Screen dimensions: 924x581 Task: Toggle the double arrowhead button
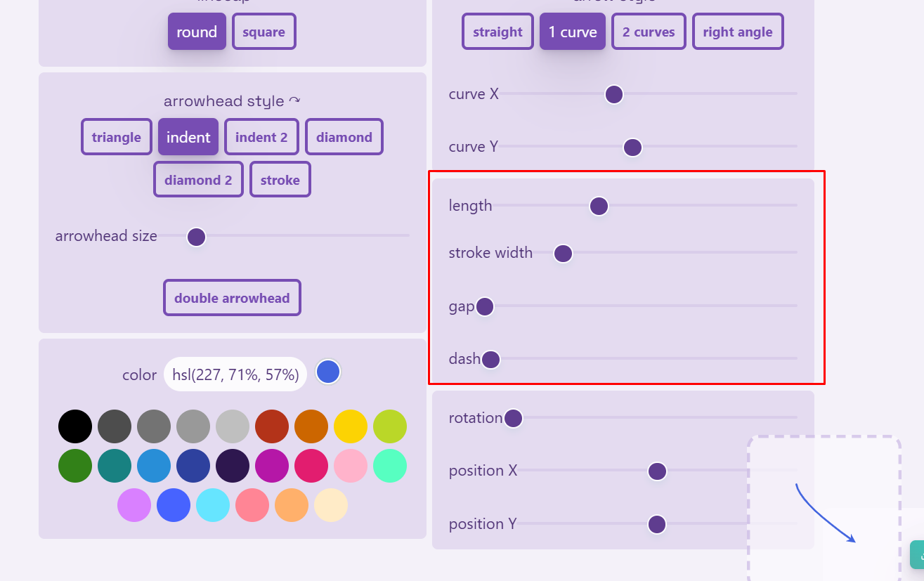232,298
